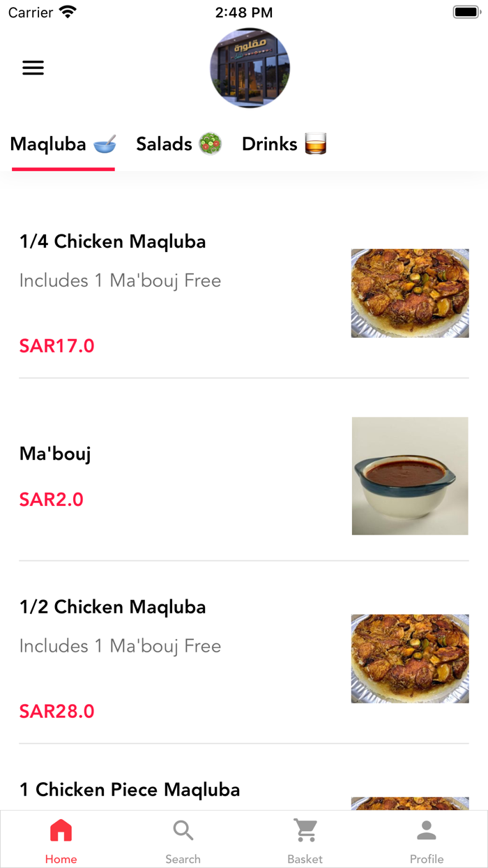Open the hamburger navigation menu
This screenshot has width=488, height=868.
(x=33, y=68)
